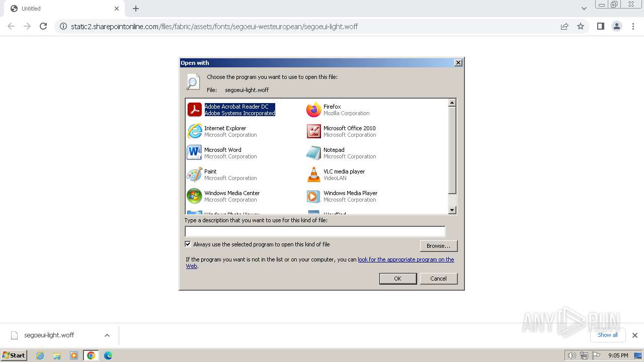Screen dimensions: 644x362
Task: Cancel the Open with dialog
Action: (x=438, y=279)
